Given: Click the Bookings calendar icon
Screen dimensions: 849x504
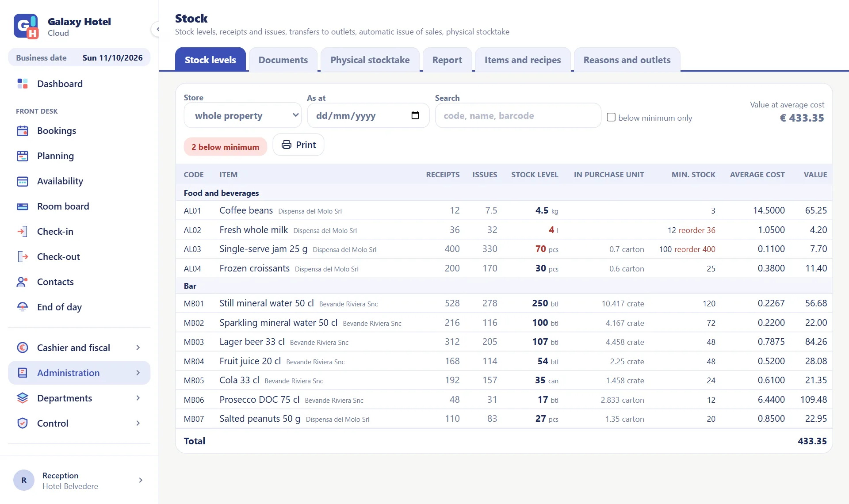Looking at the screenshot, I should pyautogui.click(x=23, y=131).
